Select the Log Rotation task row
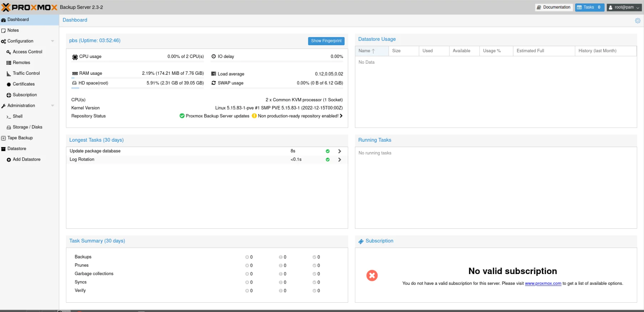Viewport: 644px width, 312px height. 207,160
